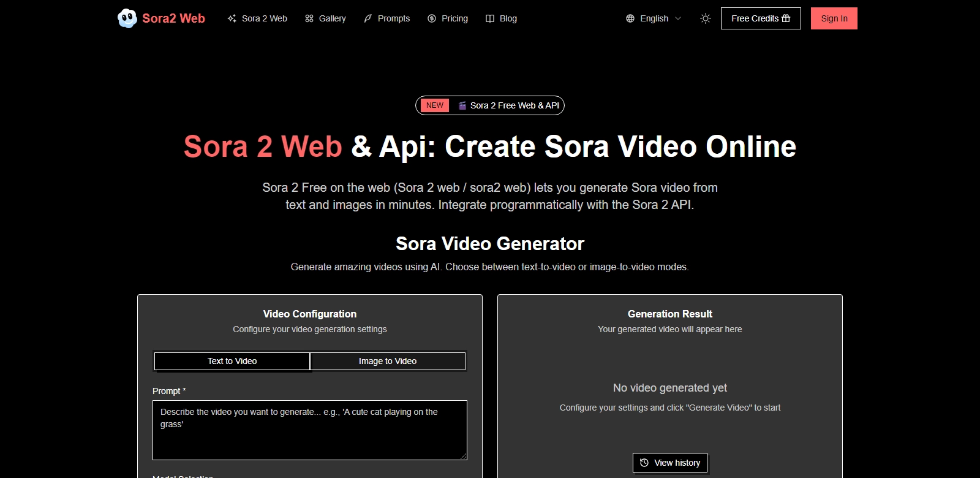This screenshot has height=478, width=980.
Task: Visit the Blog link
Action: (501, 18)
